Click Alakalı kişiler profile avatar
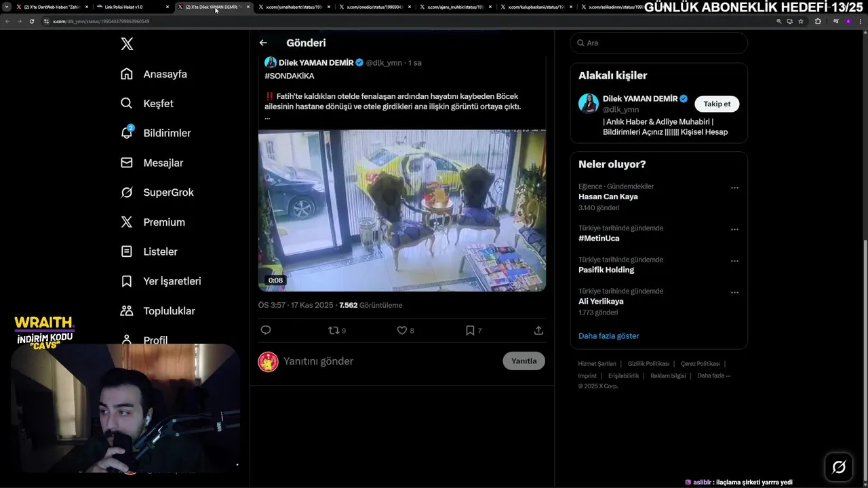Image resolution: width=868 pixels, height=488 pixels. tap(589, 104)
